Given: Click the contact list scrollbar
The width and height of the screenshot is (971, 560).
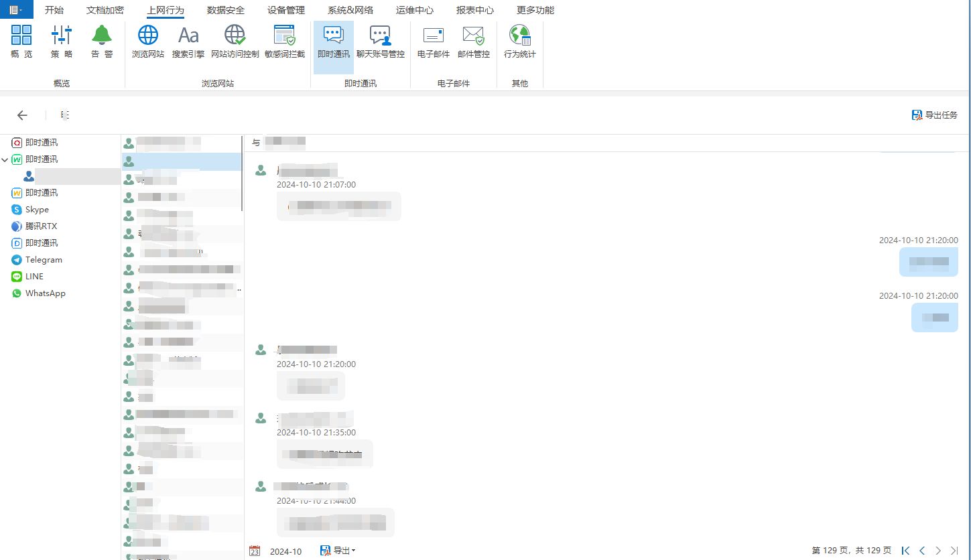Looking at the screenshot, I should click(242, 173).
